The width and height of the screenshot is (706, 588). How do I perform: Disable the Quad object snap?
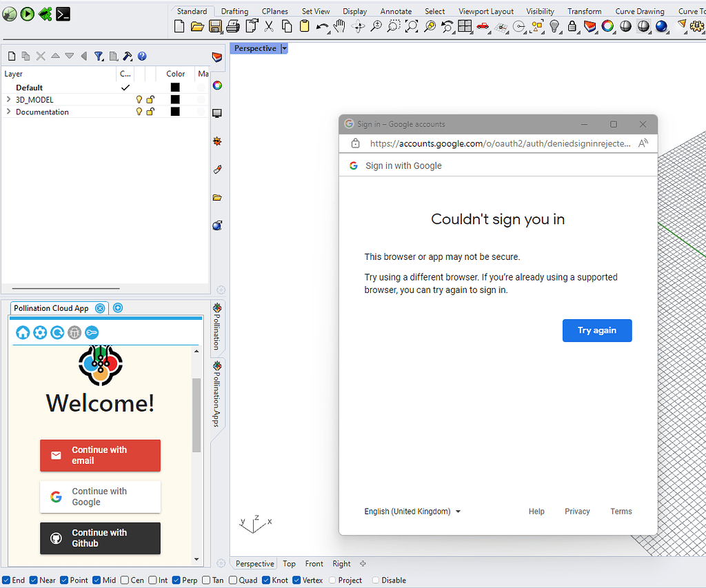[x=232, y=580]
